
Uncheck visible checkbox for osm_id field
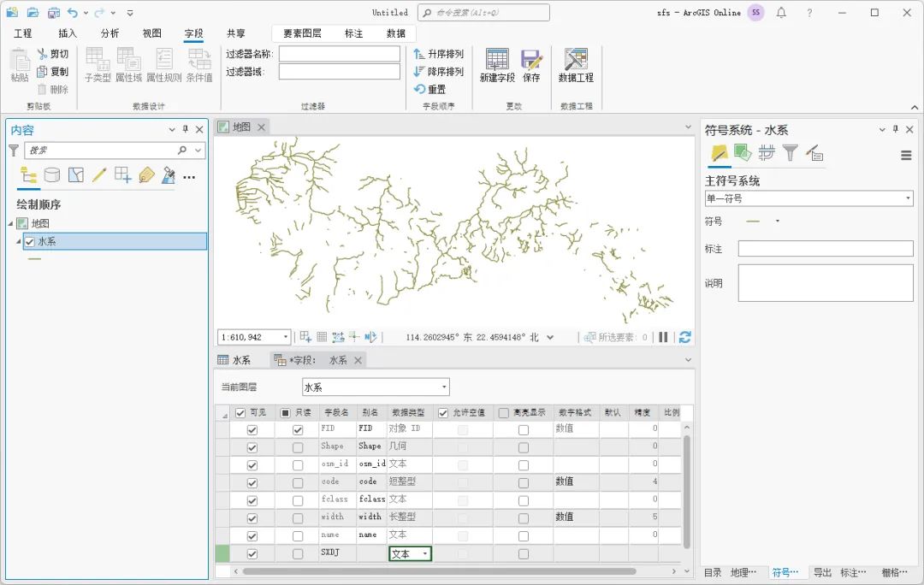(x=252, y=465)
